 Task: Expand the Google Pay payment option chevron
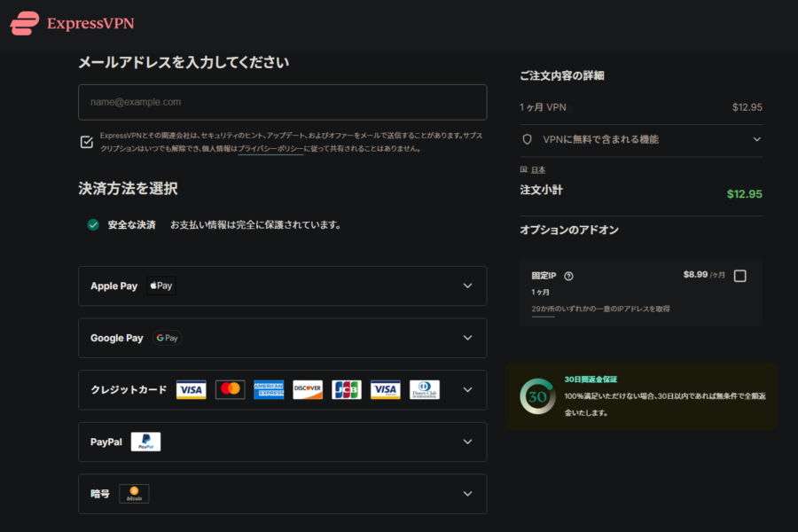(467, 338)
